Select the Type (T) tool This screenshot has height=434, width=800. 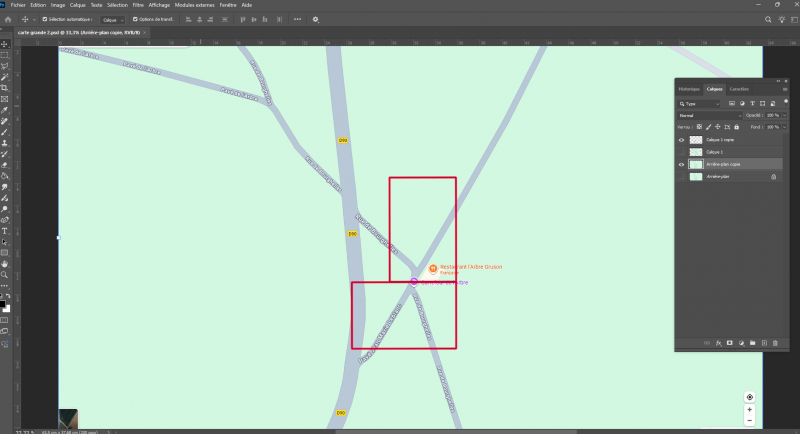tap(5, 231)
